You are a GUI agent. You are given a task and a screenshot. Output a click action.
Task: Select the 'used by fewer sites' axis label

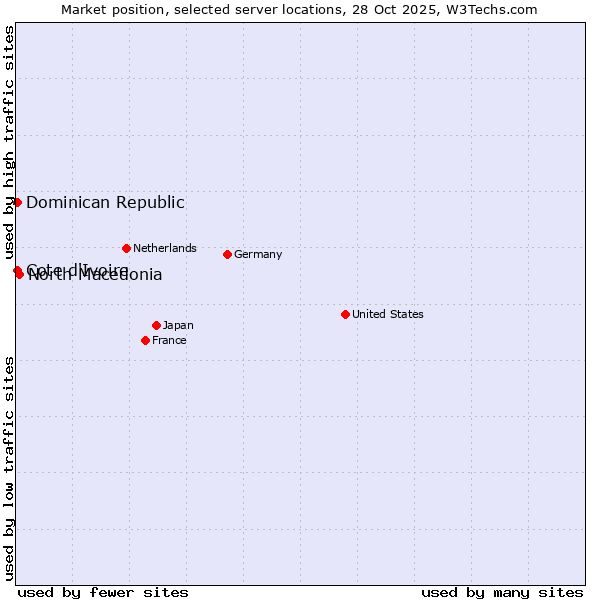[103, 592]
